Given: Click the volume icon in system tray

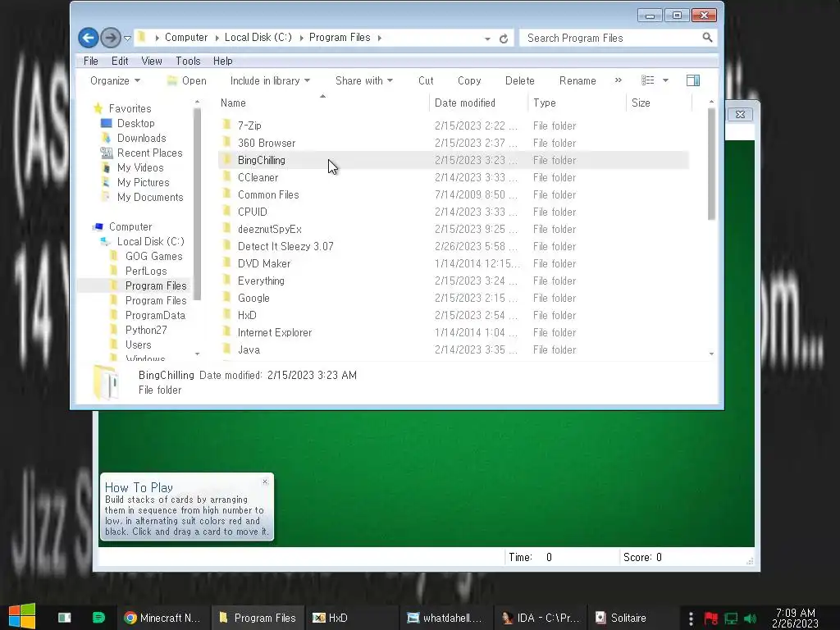Looking at the screenshot, I should [x=750, y=619].
